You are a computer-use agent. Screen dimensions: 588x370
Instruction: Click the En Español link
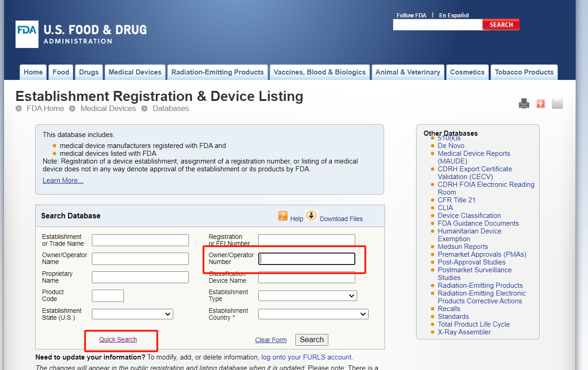click(x=454, y=15)
